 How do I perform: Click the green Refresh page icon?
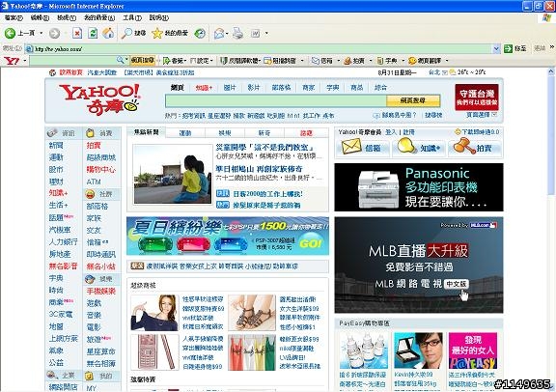(x=93, y=34)
